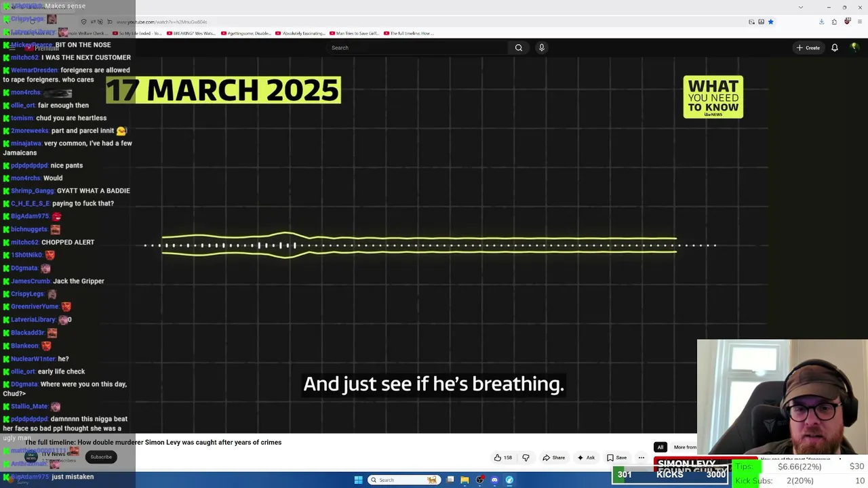The height and width of the screenshot is (488, 868).
Task: Click chat username Blankeon
Action: 24,346
